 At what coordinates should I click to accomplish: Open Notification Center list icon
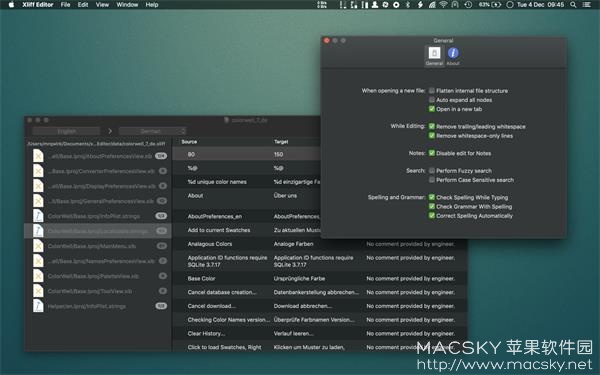587,5
